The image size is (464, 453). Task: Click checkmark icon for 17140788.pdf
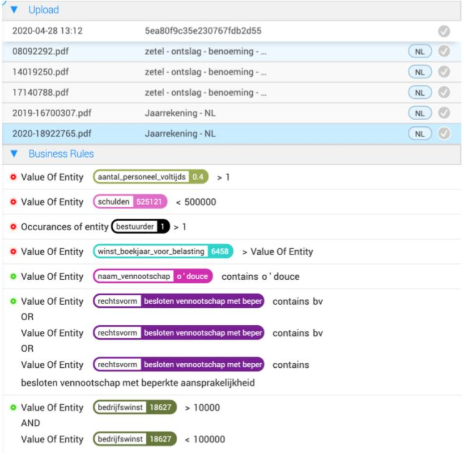(x=444, y=92)
